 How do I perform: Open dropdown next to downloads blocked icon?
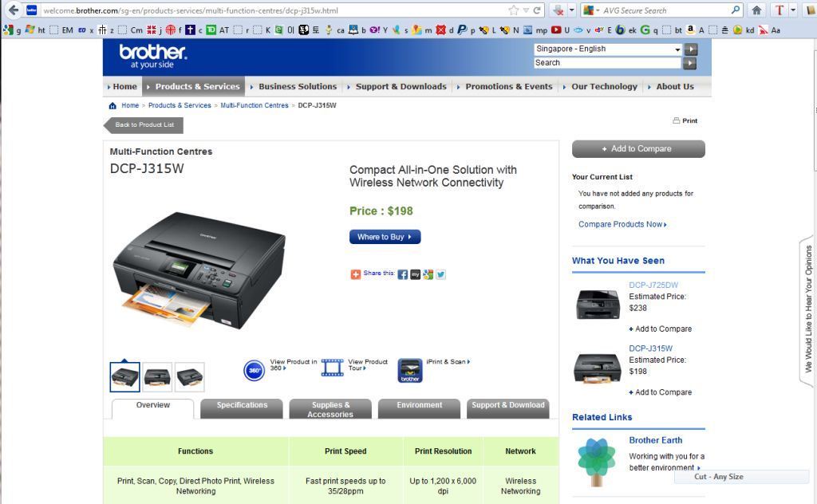click(571, 10)
